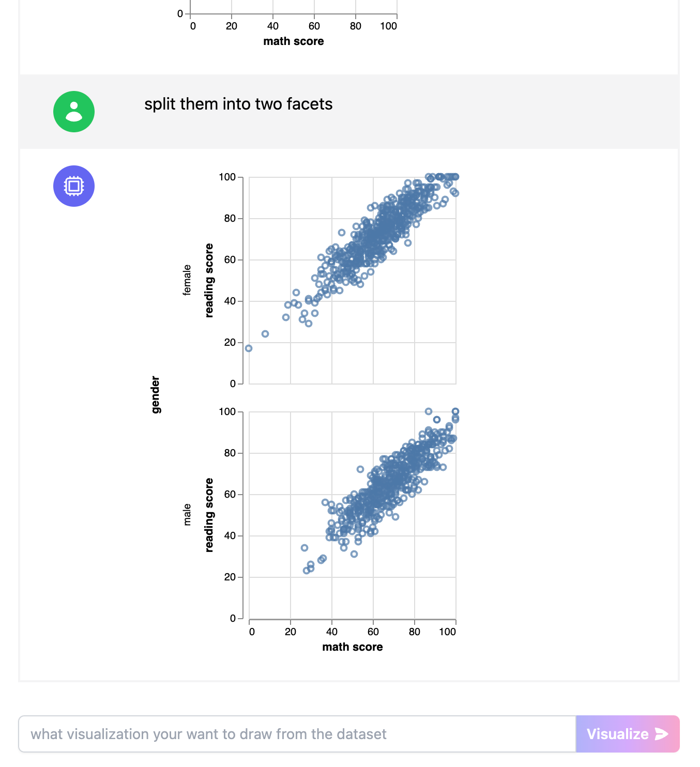Click the "female" facet row label
This screenshot has height=767, width=700.
coord(187,280)
